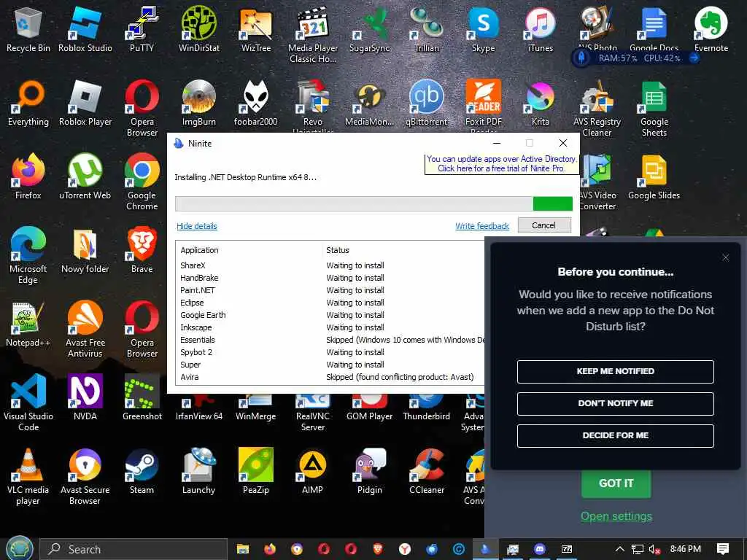Launch Roblox Studio from the desktop

point(85,29)
